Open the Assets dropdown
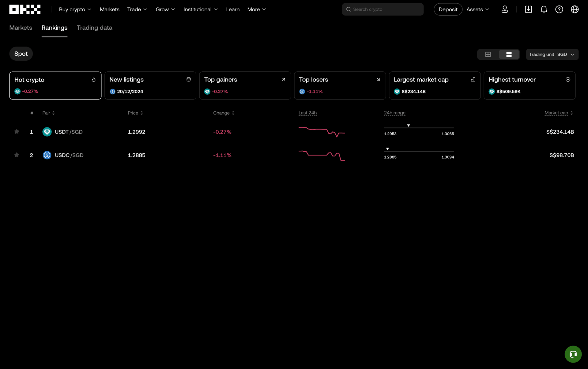Image resolution: width=588 pixels, height=369 pixels. point(478,9)
